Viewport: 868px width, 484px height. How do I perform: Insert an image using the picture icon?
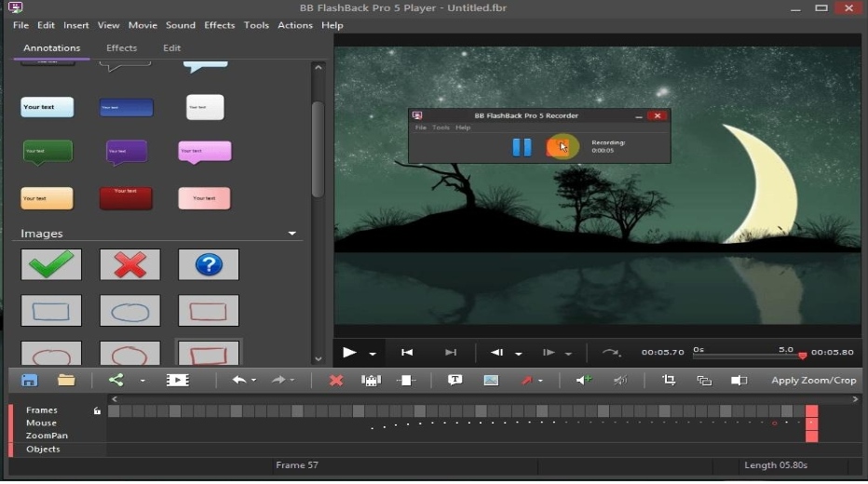(491, 380)
